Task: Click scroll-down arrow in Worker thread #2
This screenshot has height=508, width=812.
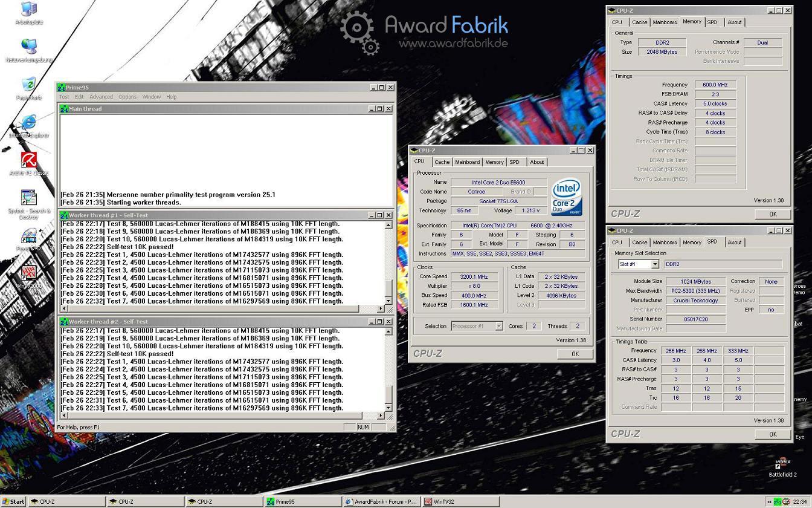Action: (388, 408)
